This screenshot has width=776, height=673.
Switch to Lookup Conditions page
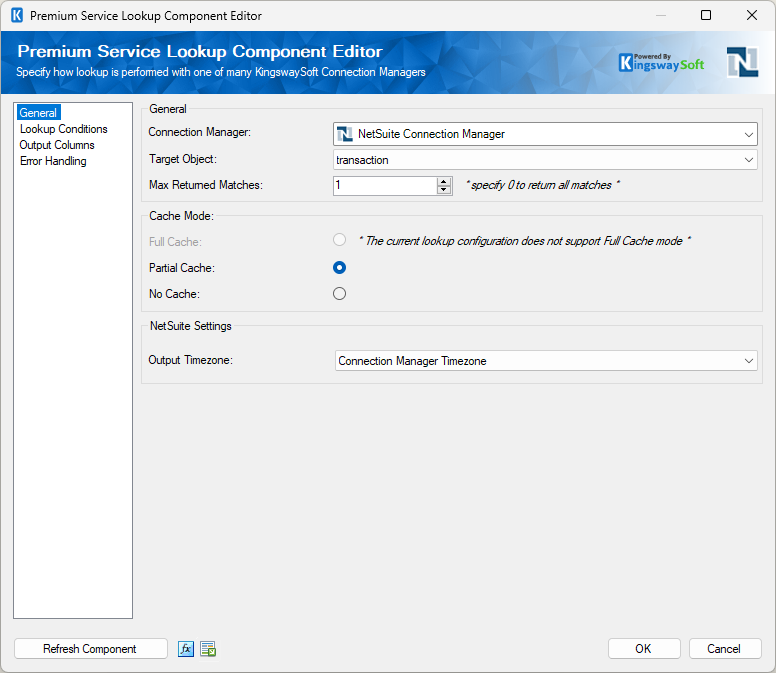[63, 129]
